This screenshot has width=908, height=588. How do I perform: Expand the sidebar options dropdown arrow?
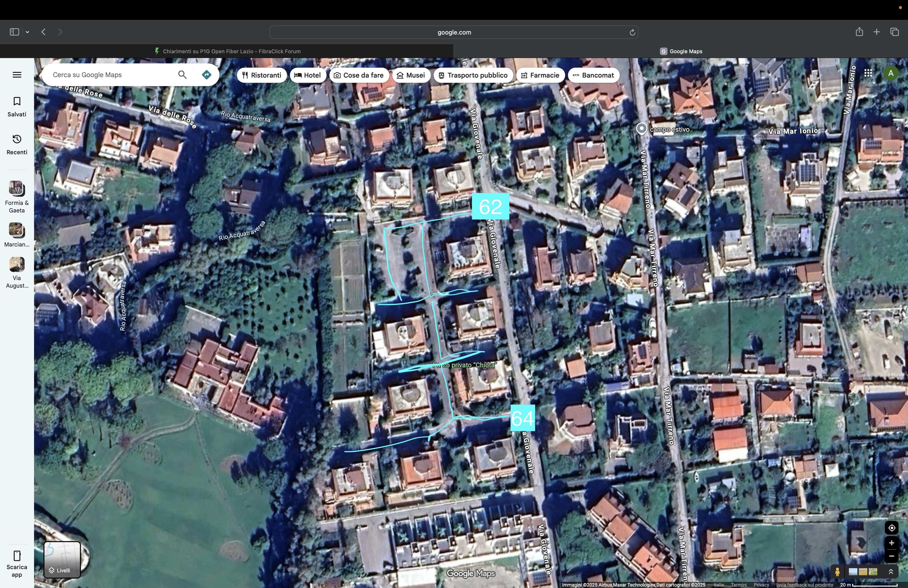point(27,32)
